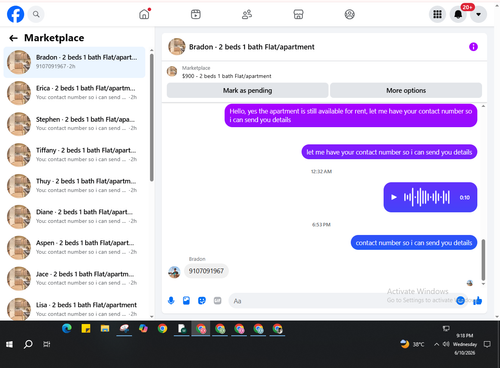Open Facebook search magnifier

[x=36, y=14]
